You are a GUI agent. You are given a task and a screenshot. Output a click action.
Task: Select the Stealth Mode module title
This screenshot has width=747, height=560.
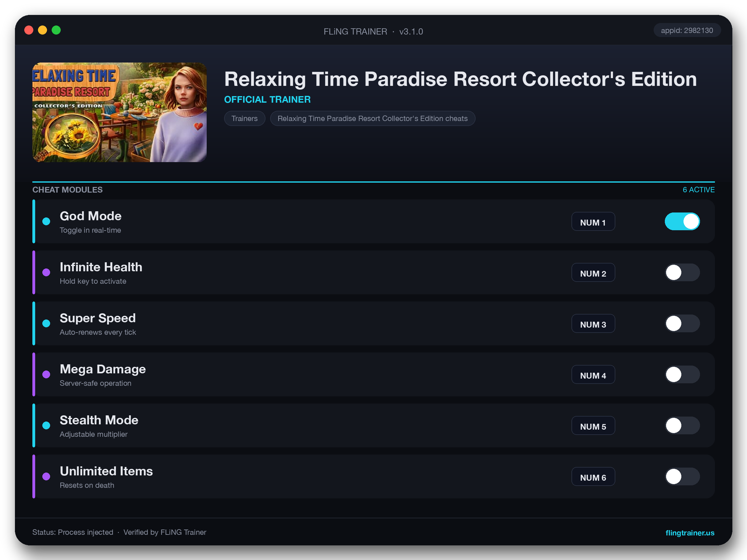click(99, 420)
